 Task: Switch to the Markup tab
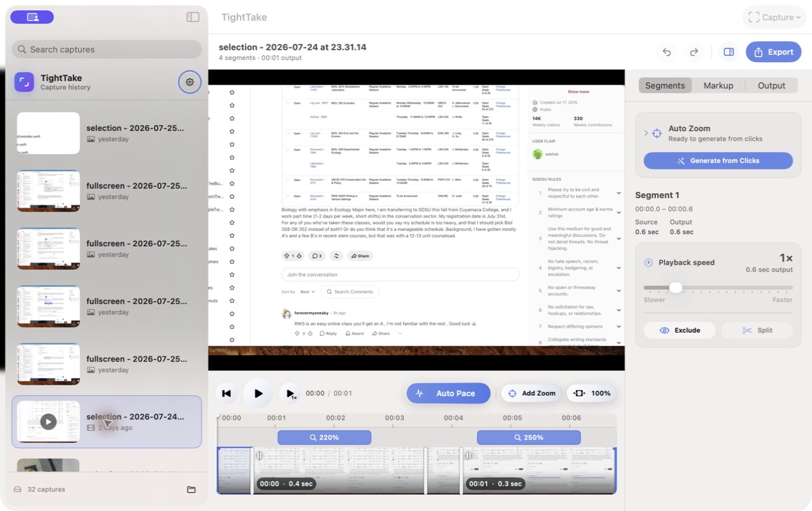718,85
